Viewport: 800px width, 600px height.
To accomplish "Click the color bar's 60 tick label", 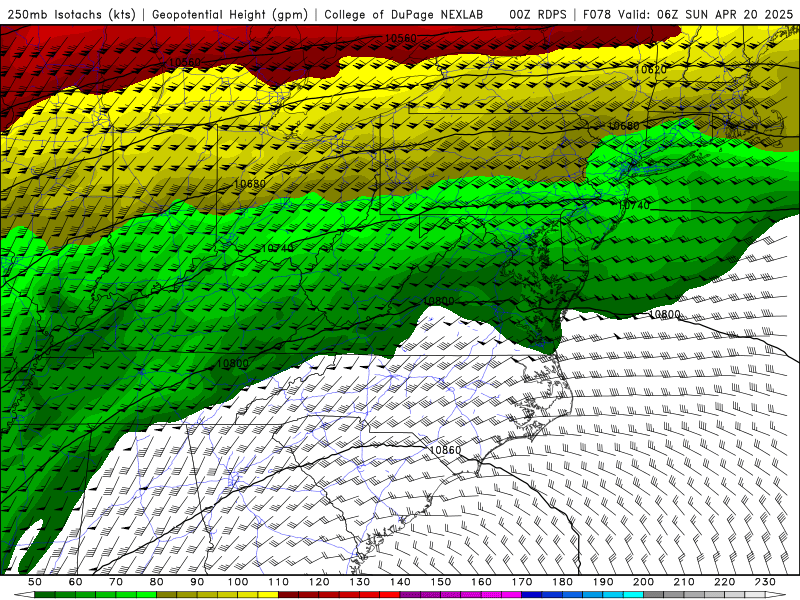I will (x=75, y=582).
